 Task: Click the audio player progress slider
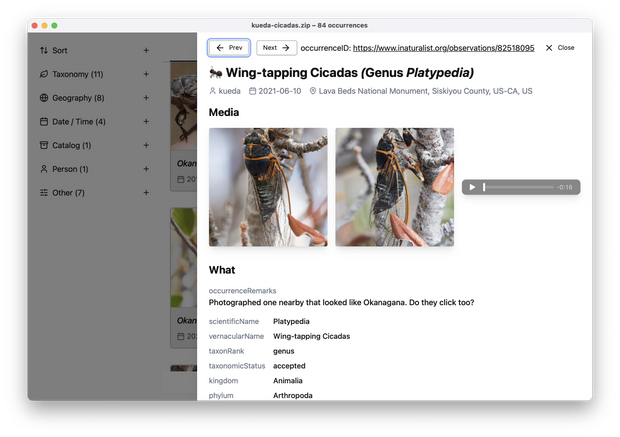coord(517,187)
